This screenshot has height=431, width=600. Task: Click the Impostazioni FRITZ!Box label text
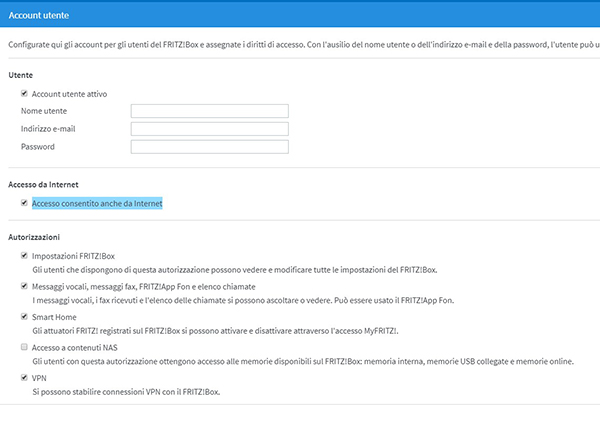(73, 256)
